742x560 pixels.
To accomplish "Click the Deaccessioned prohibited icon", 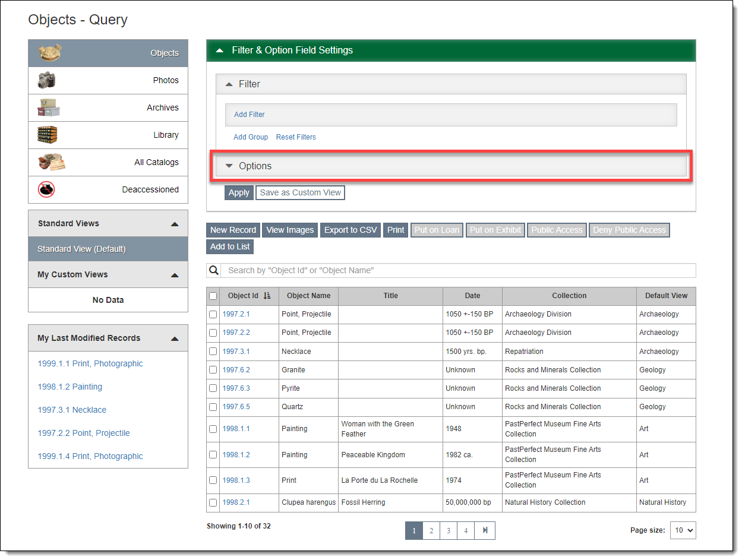I will 46,189.
